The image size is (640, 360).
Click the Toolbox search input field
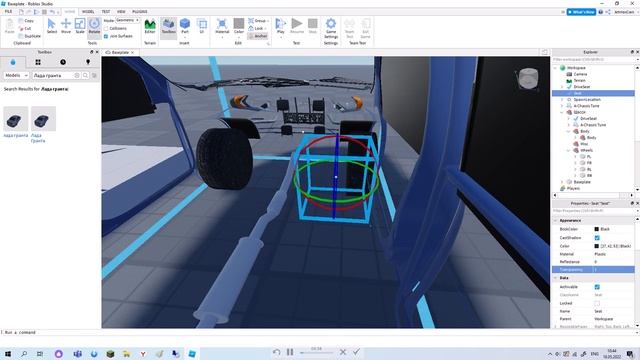click(53, 76)
